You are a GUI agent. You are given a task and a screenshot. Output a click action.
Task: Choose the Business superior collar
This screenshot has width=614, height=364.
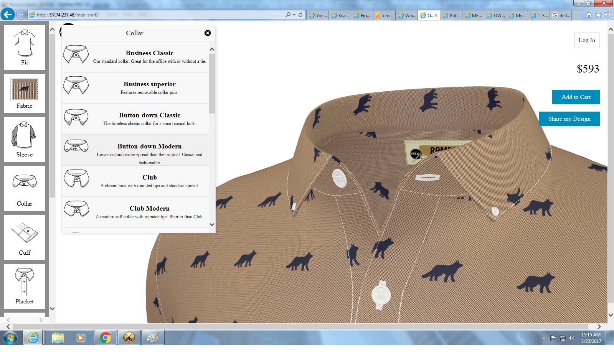(x=149, y=87)
